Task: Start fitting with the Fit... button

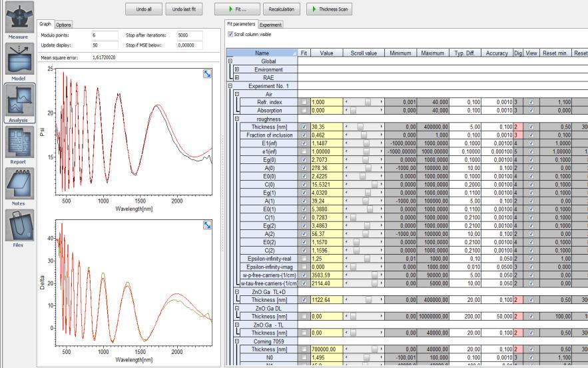Action: 237,9
